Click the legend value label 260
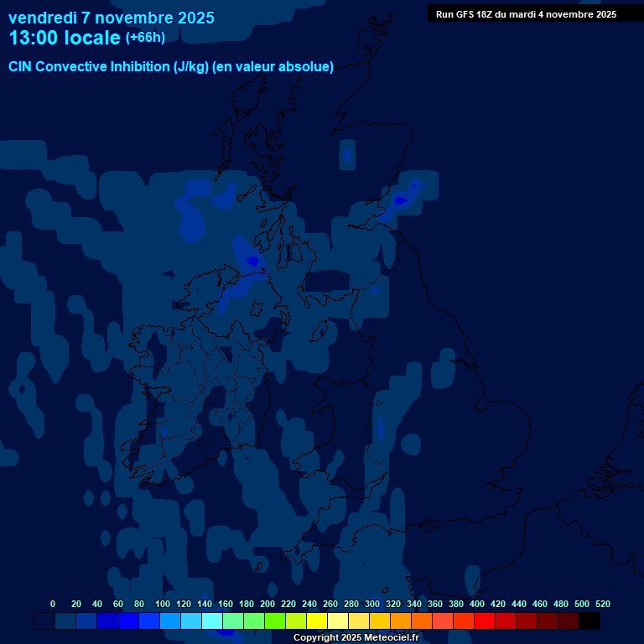Screen dimensions: 644x644 (x=330, y=604)
